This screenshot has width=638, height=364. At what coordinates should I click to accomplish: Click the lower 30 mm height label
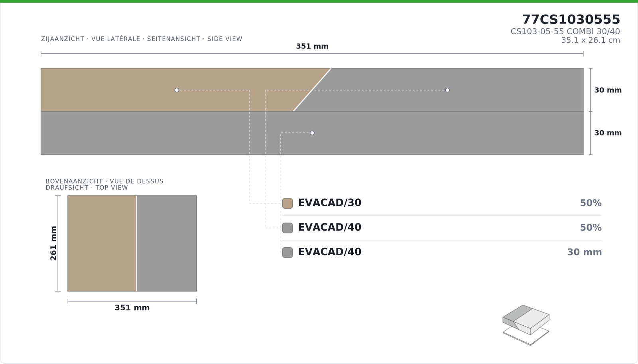coord(608,133)
